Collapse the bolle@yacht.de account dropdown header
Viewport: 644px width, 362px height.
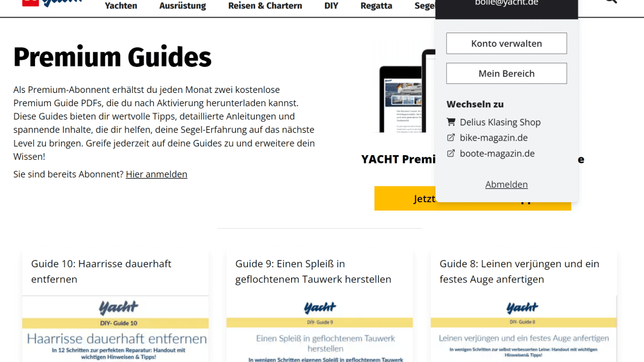pos(506,4)
